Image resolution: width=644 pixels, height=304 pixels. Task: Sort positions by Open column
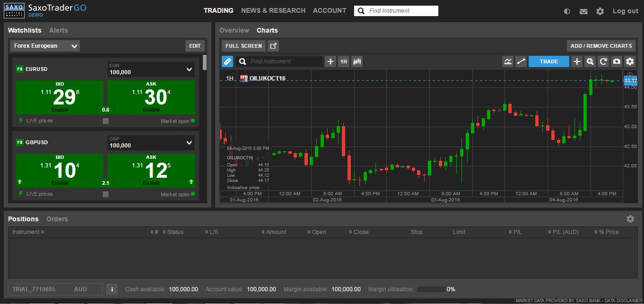pyautogui.click(x=316, y=232)
